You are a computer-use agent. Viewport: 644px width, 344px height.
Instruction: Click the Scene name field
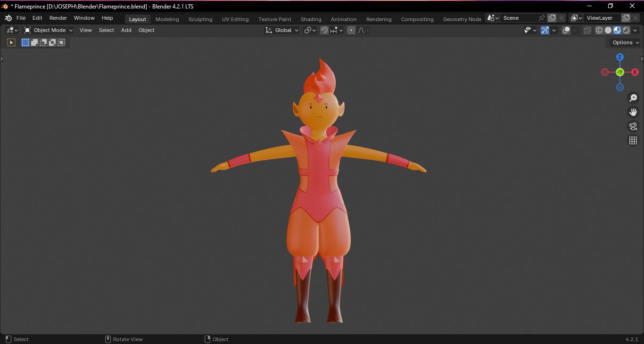click(520, 18)
